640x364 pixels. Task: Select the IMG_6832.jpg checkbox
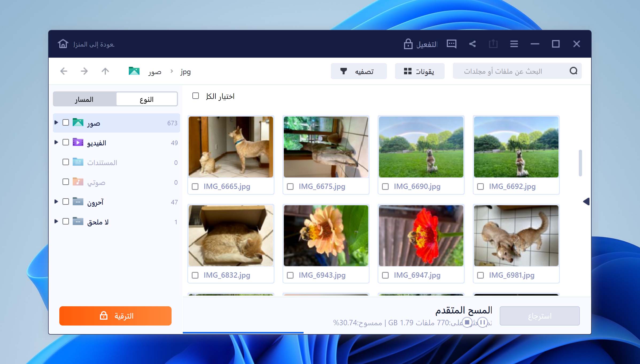tap(195, 275)
